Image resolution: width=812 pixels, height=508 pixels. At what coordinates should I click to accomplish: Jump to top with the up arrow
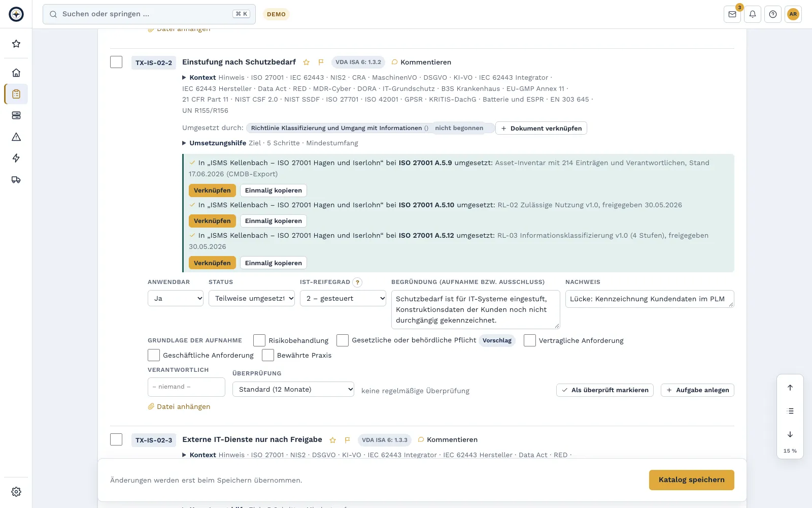790,388
